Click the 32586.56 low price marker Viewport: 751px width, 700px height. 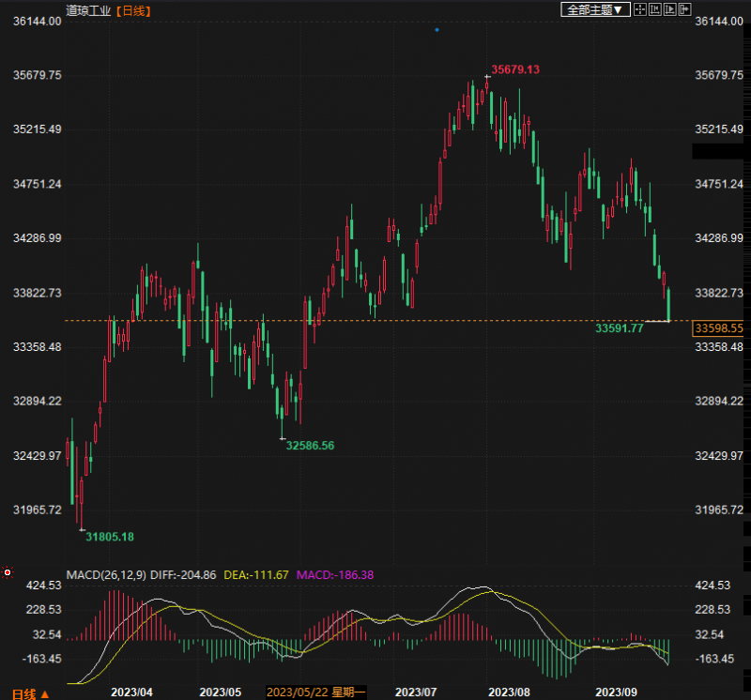point(310,446)
